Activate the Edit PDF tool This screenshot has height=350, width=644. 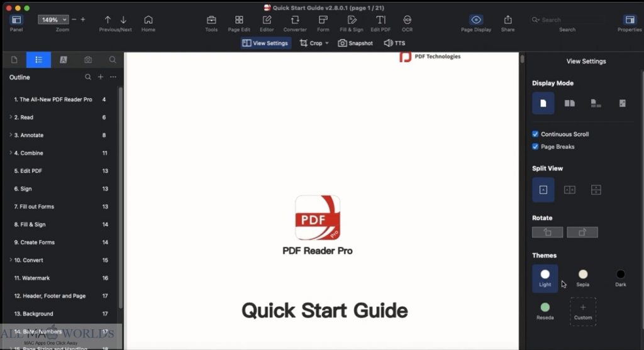click(x=380, y=19)
